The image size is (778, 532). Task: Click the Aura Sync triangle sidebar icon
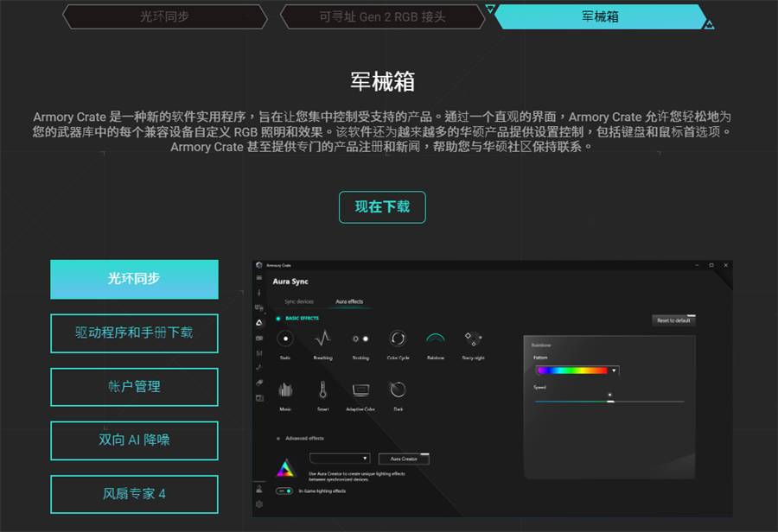(x=259, y=323)
